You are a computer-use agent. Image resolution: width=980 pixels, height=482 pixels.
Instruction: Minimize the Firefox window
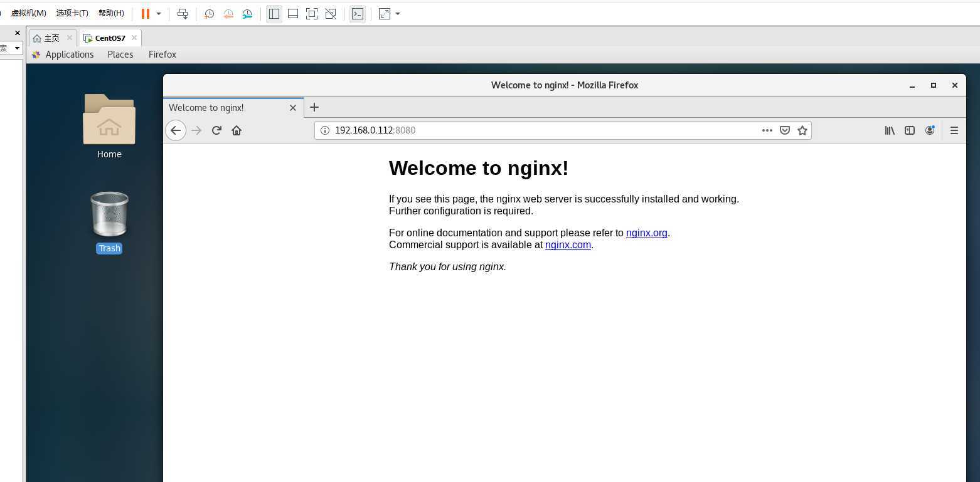click(912, 85)
